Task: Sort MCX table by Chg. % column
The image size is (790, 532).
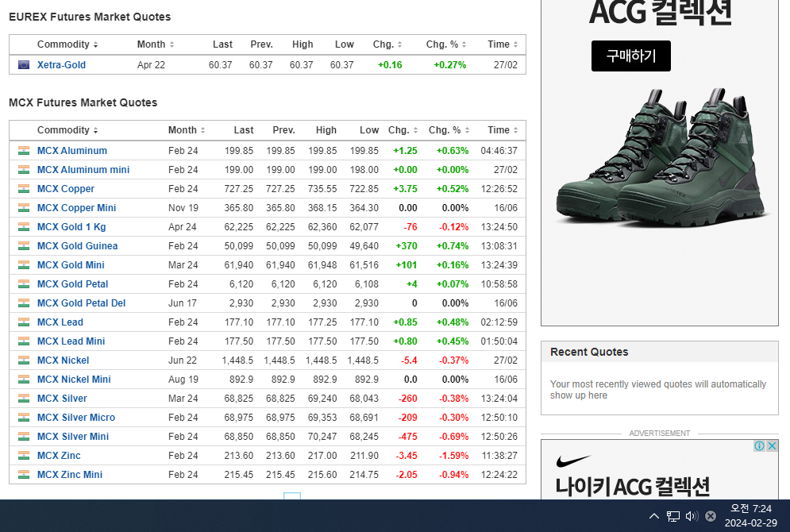Action: tap(449, 130)
